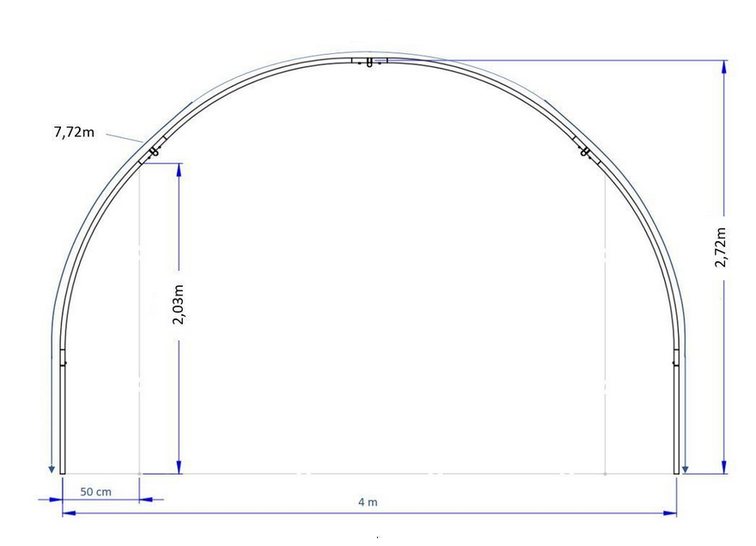Click the right arch base foot
The width and height of the screenshot is (756, 546).
(x=676, y=470)
